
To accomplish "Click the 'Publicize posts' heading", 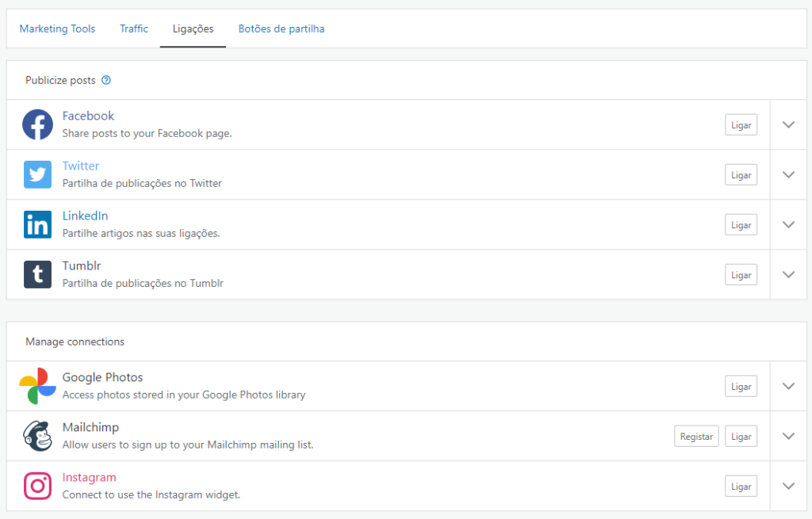I will pos(60,80).
